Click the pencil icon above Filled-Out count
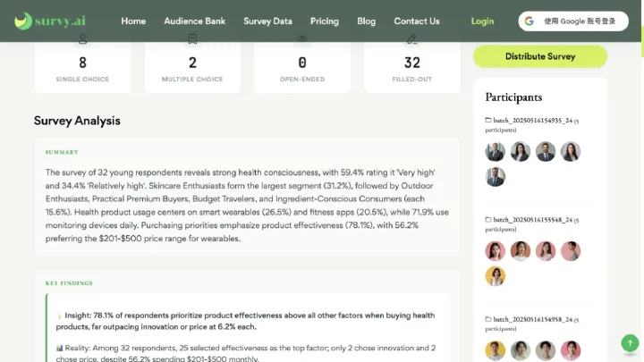The width and height of the screenshot is (644, 362). click(412, 39)
